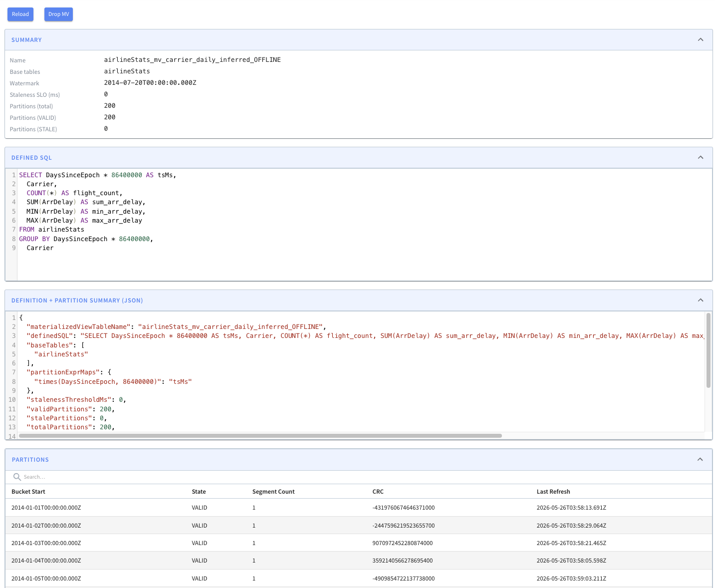Click the "totalPartitions" JSON key
The height and width of the screenshot is (588, 715).
tap(59, 427)
